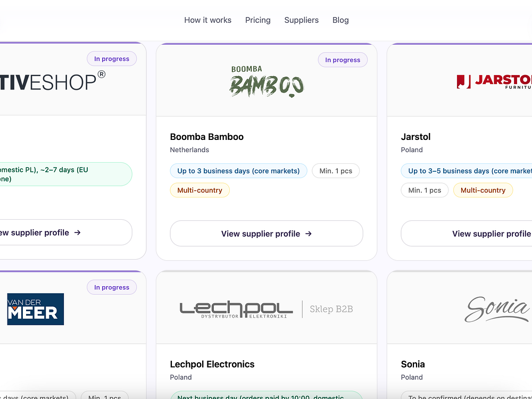Click the Sonia supplier heading
532x399 pixels.
(x=413, y=364)
